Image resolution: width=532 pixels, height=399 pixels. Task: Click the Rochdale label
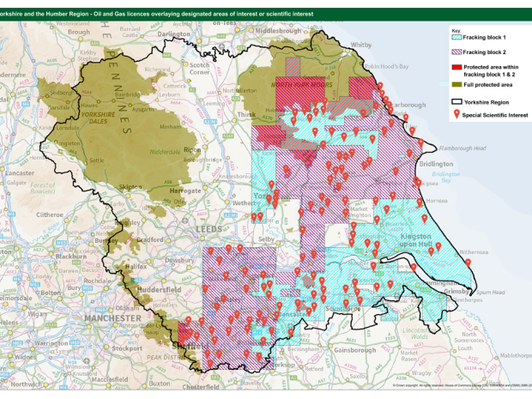tap(97, 281)
